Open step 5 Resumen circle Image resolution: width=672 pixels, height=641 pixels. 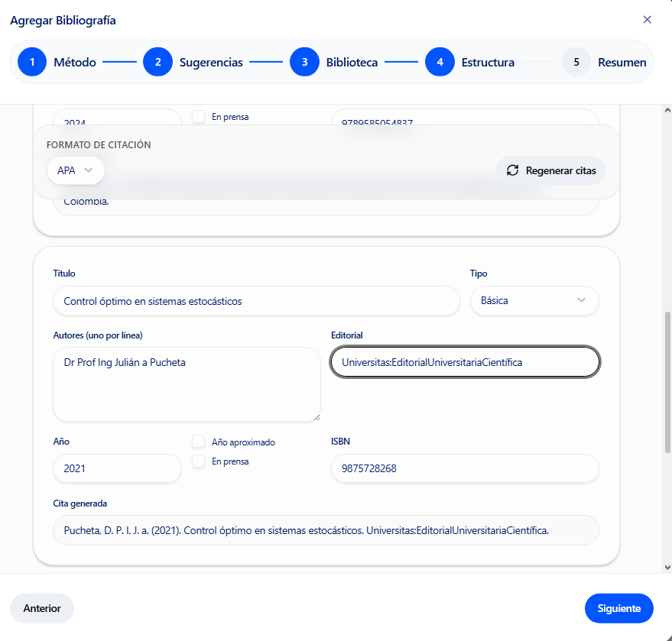[576, 63]
